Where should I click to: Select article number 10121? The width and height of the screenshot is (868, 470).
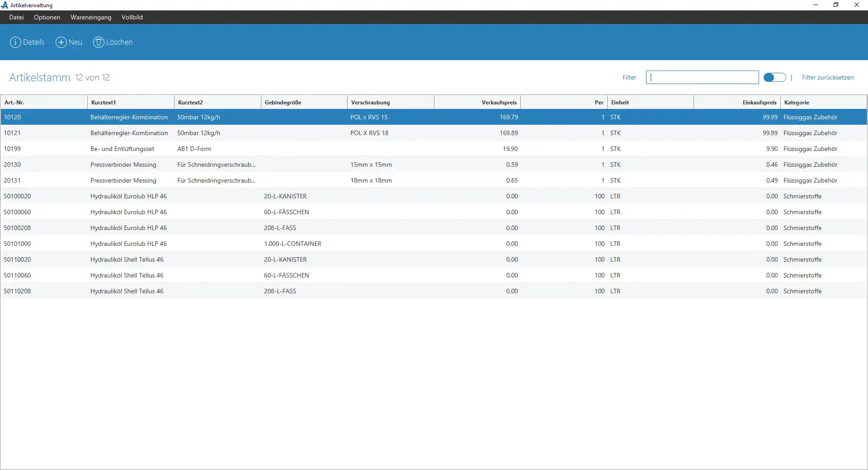click(x=12, y=133)
